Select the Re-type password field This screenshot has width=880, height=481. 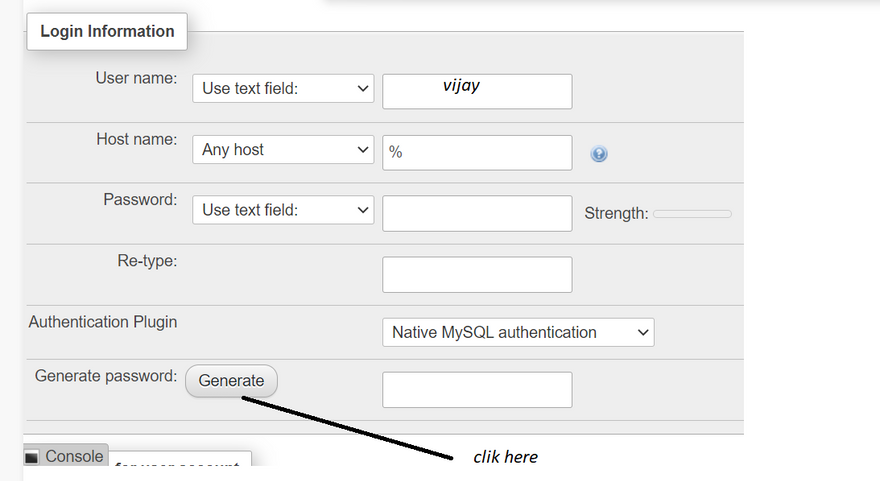[x=477, y=274]
